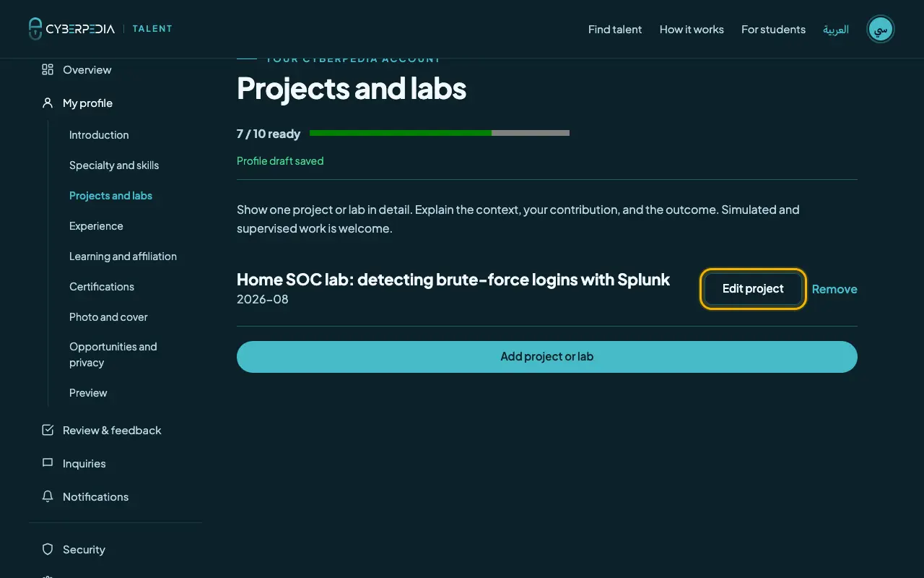This screenshot has height=578, width=924.
Task: Click the Edit project button
Action: pos(753,288)
